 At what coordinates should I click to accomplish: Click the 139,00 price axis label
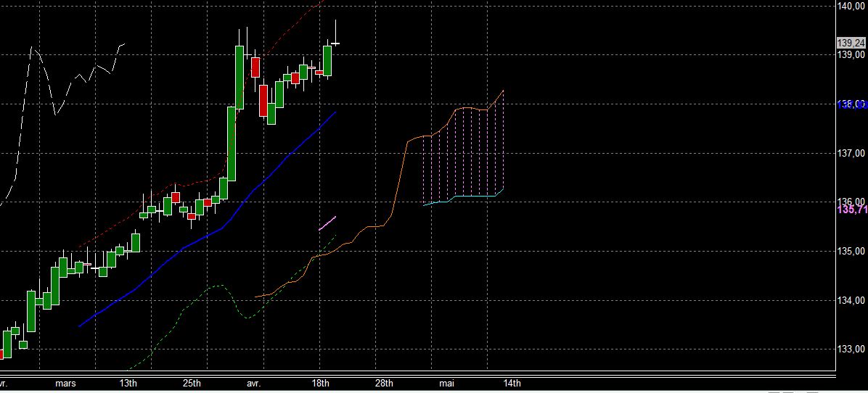click(x=852, y=54)
